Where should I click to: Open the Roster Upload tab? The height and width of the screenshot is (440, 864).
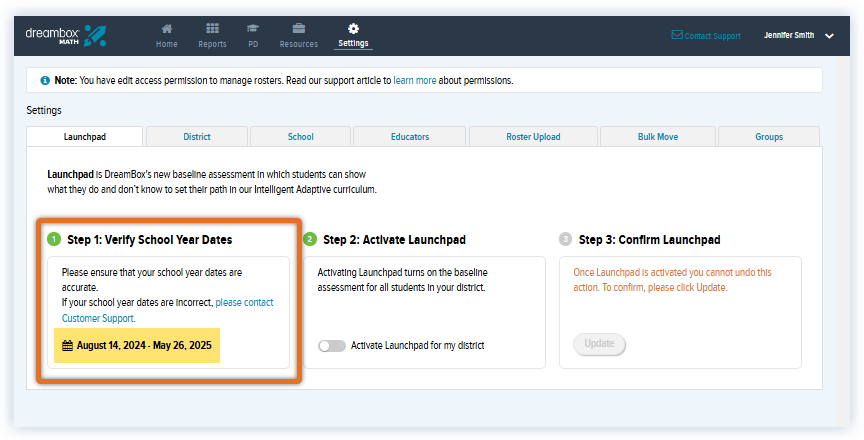click(533, 137)
